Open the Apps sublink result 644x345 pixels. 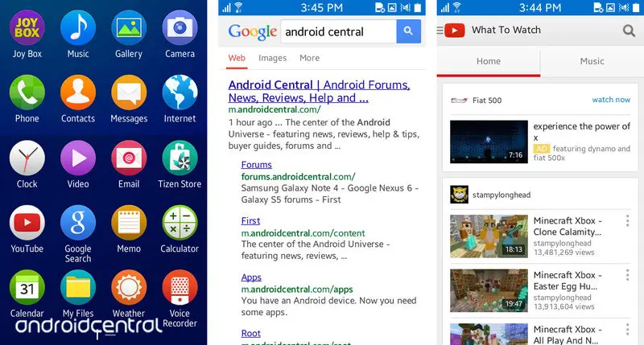click(x=251, y=277)
